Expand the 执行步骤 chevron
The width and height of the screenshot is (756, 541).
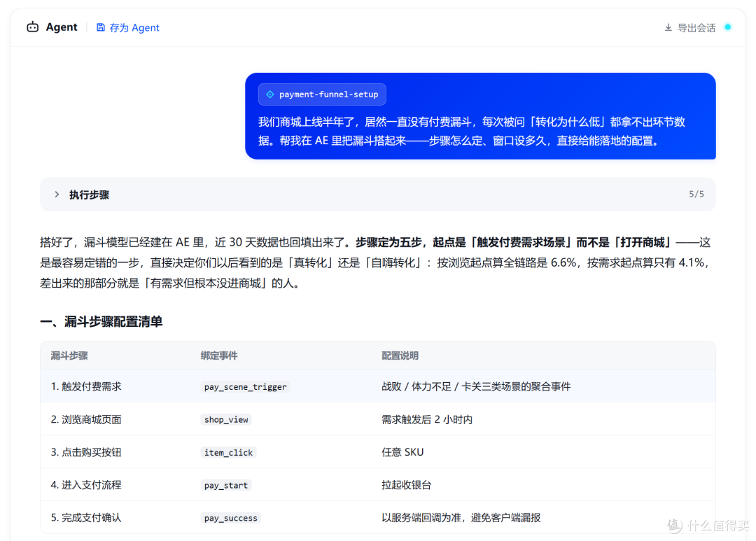(57, 195)
